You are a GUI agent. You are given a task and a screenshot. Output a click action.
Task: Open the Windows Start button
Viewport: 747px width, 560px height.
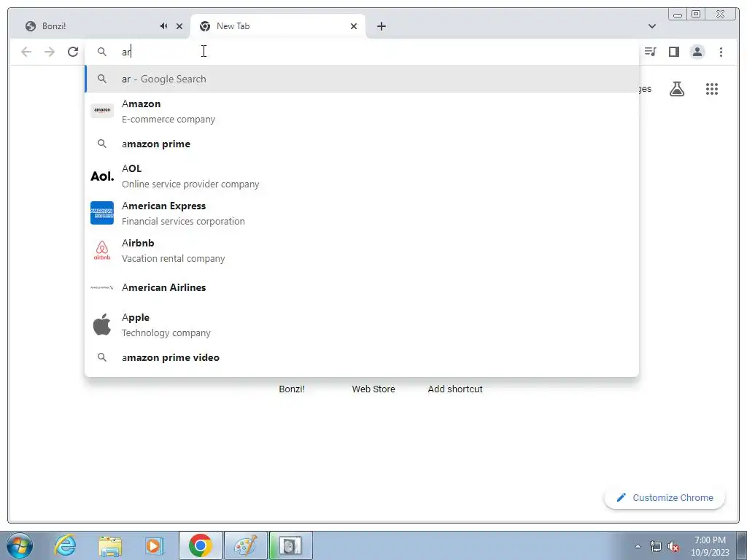20,545
